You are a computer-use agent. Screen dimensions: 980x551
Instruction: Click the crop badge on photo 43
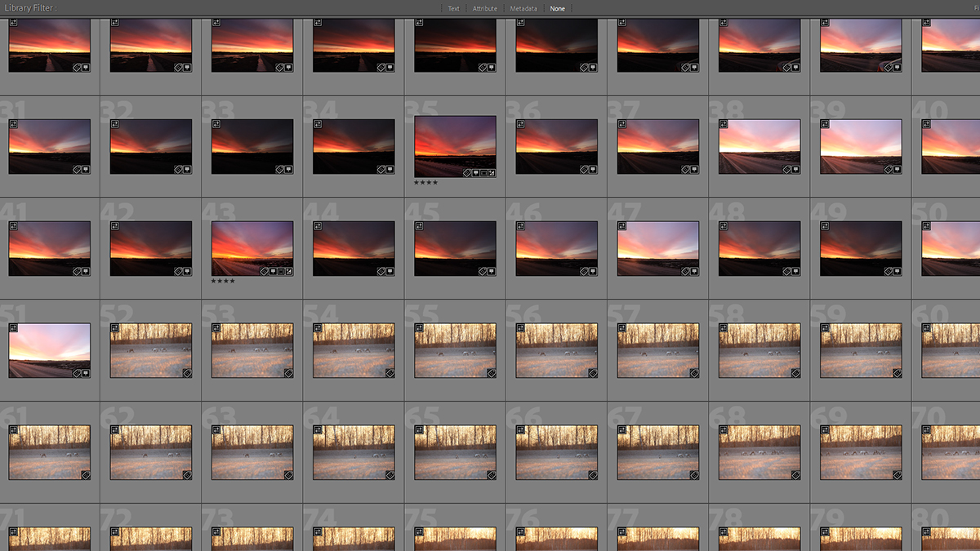pyautogui.click(x=281, y=271)
